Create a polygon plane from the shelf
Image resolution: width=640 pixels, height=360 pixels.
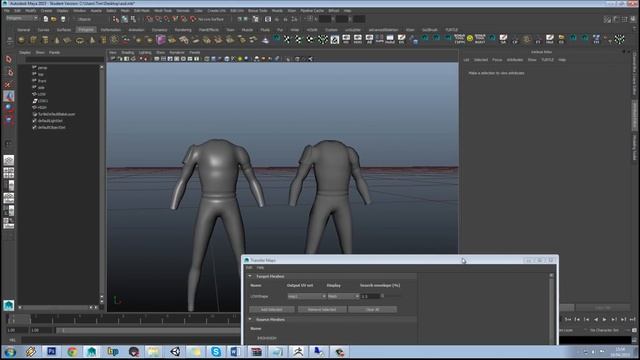point(68,40)
